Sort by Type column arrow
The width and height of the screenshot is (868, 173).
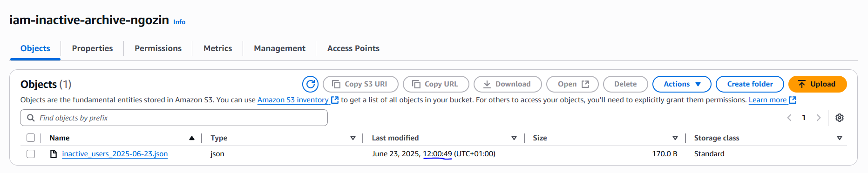353,138
